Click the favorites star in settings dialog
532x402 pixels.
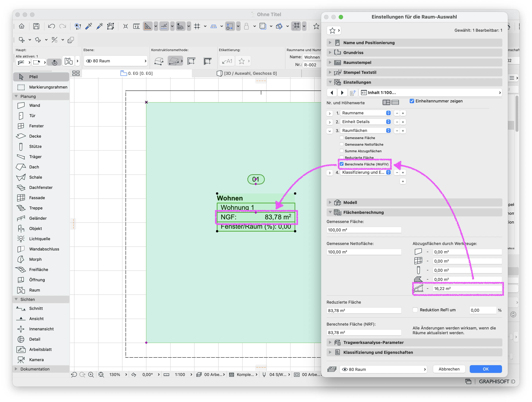point(332,31)
